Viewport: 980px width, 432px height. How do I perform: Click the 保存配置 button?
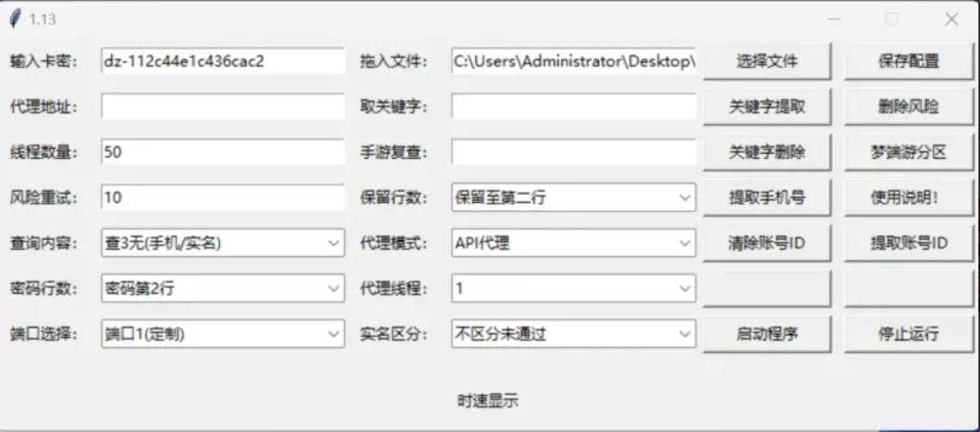pos(909,61)
